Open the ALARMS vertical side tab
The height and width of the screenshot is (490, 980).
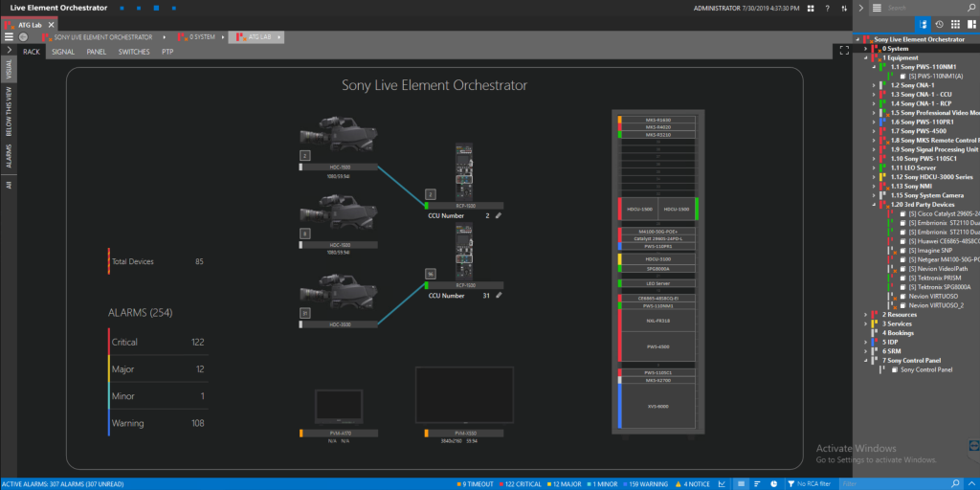point(9,156)
